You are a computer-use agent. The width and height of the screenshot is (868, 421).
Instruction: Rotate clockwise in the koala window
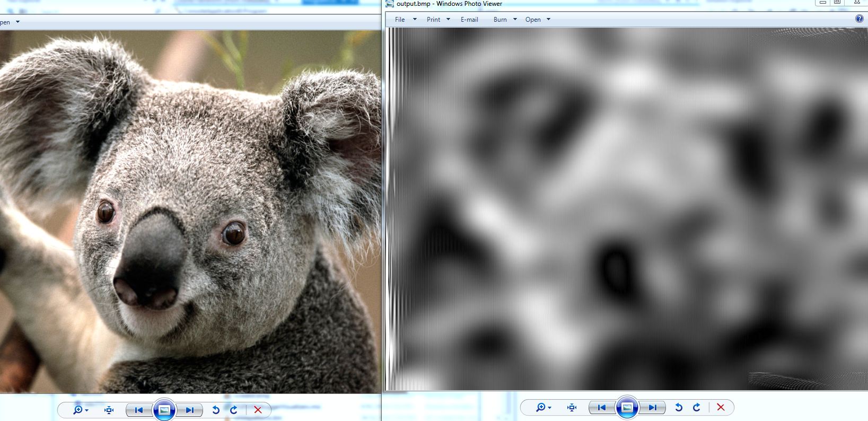(234, 410)
